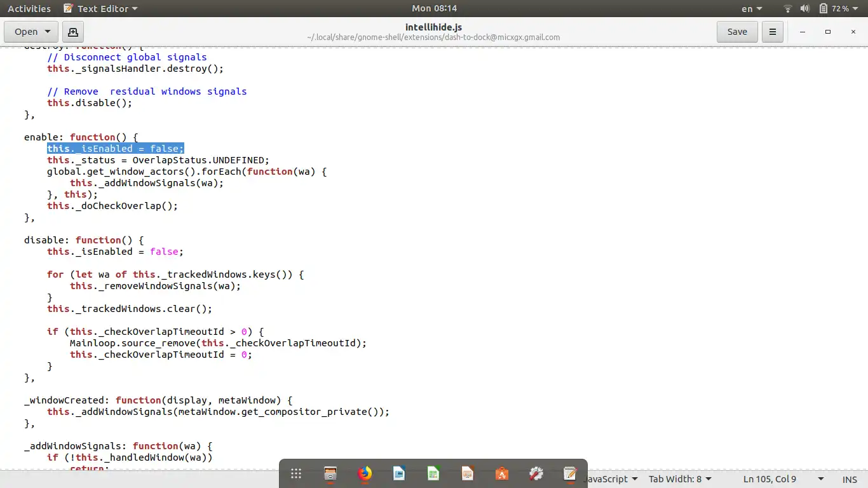This screenshot has height=488, width=868.
Task: Open the Tab Width: 8 selector
Action: tap(680, 479)
